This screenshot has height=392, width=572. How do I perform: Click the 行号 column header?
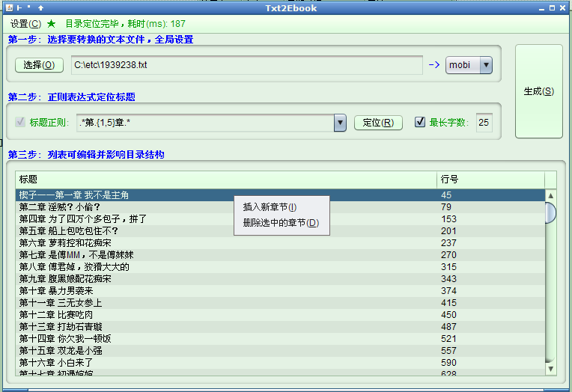click(x=490, y=180)
